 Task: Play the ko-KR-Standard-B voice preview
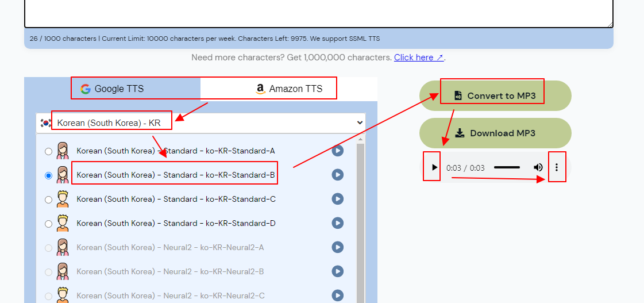pyautogui.click(x=338, y=175)
